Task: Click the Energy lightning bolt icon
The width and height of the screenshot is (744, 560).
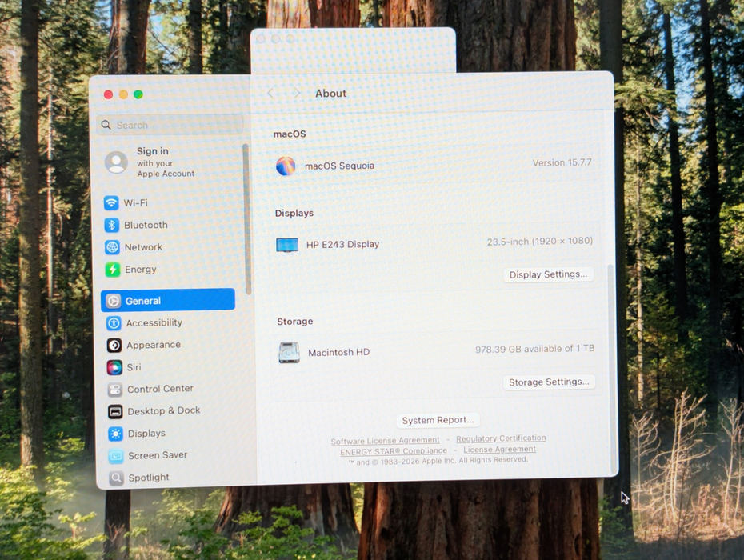Action: click(x=113, y=269)
